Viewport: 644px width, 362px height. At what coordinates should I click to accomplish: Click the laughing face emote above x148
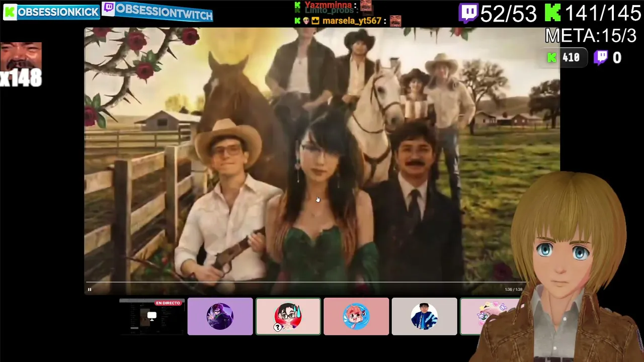(x=21, y=56)
